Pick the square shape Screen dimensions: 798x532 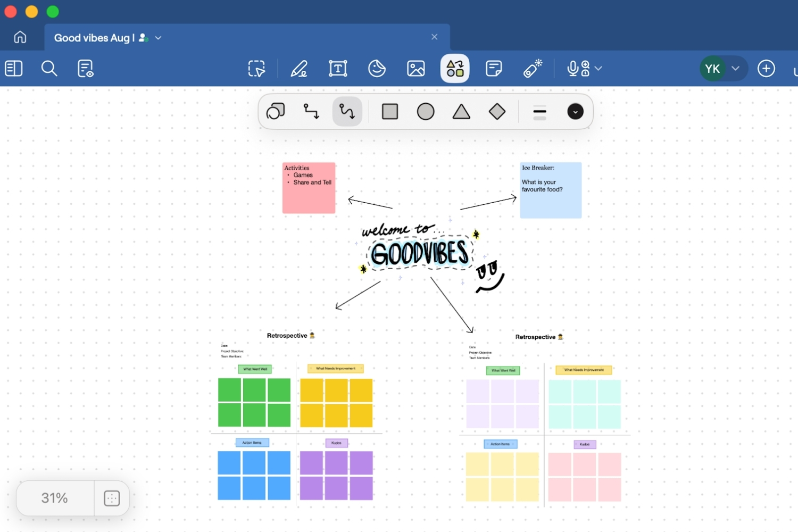point(390,112)
